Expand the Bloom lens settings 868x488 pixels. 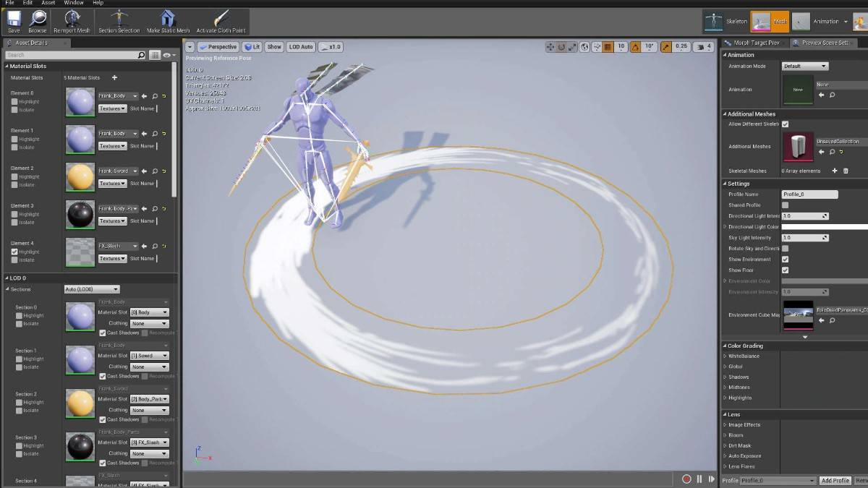(726, 435)
